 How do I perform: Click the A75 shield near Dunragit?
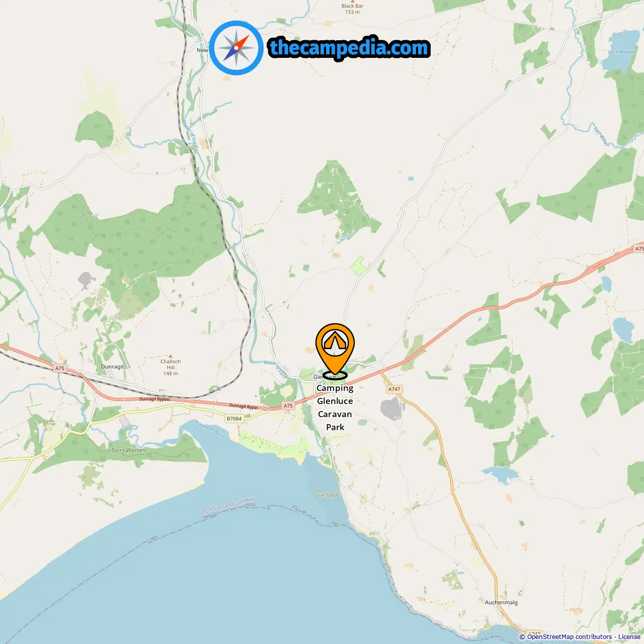coord(60,368)
